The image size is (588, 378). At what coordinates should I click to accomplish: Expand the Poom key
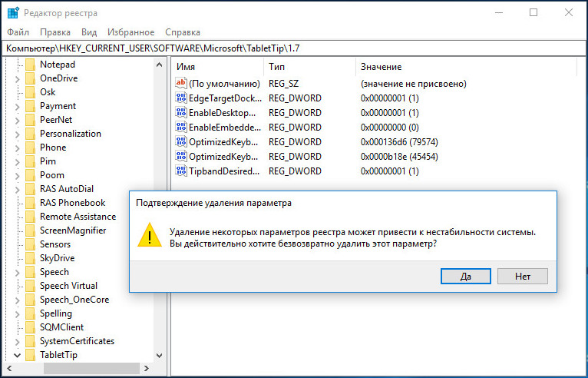[x=17, y=176]
